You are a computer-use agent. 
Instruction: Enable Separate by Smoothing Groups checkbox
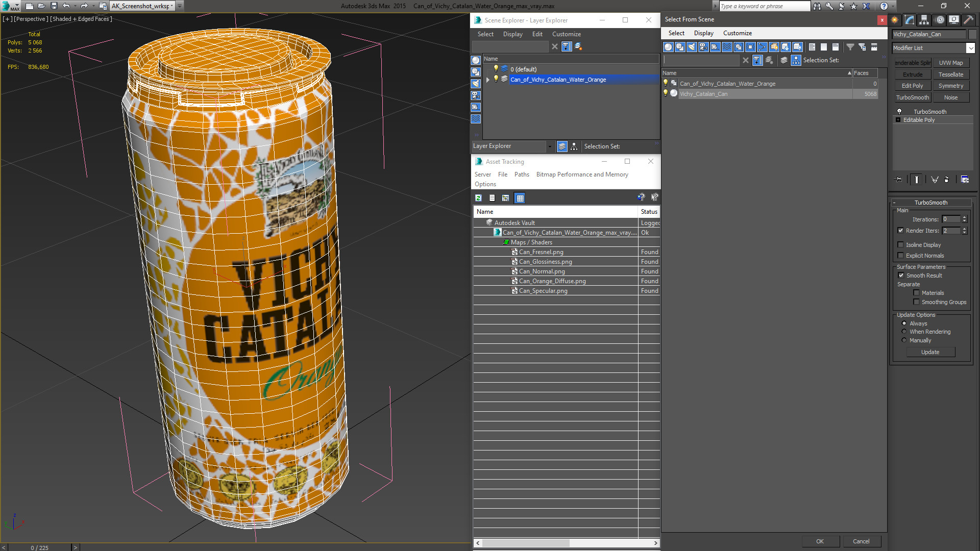click(916, 302)
